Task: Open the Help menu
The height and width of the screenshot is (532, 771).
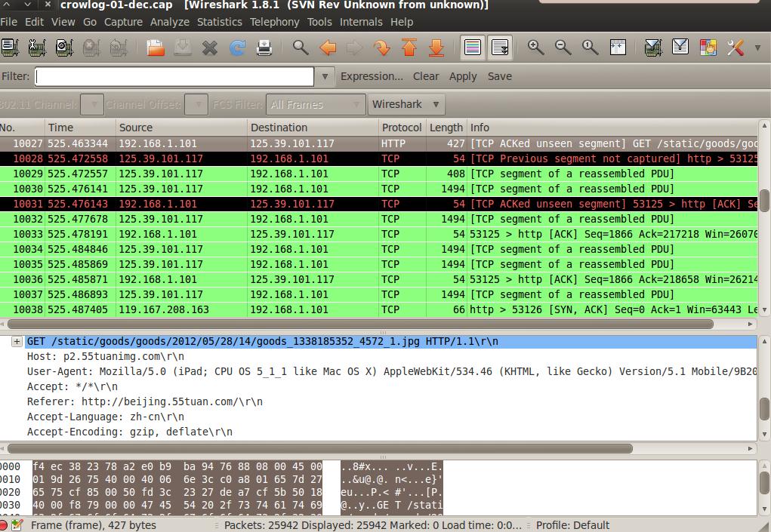Action: (x=402, y=22)
